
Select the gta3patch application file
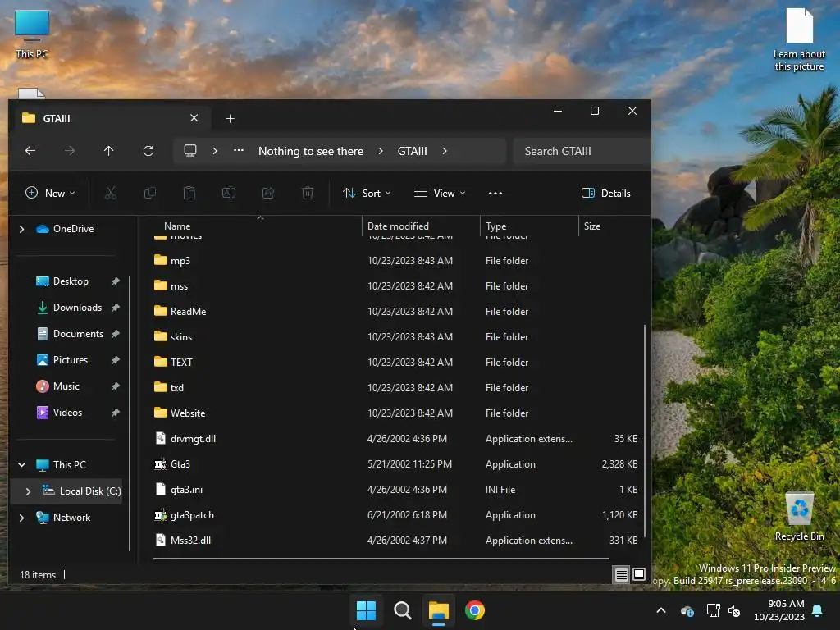click(x=396, y=515)
